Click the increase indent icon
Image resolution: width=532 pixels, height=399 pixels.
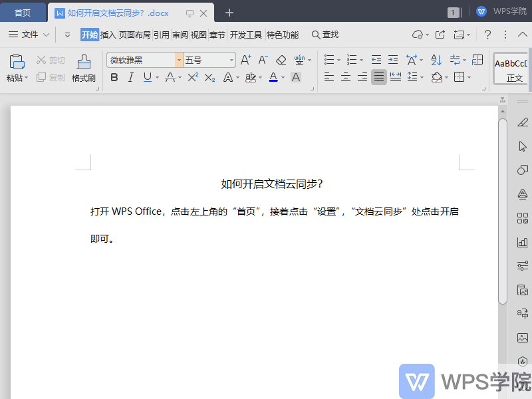pyautogui.click(x=393, y=60)
